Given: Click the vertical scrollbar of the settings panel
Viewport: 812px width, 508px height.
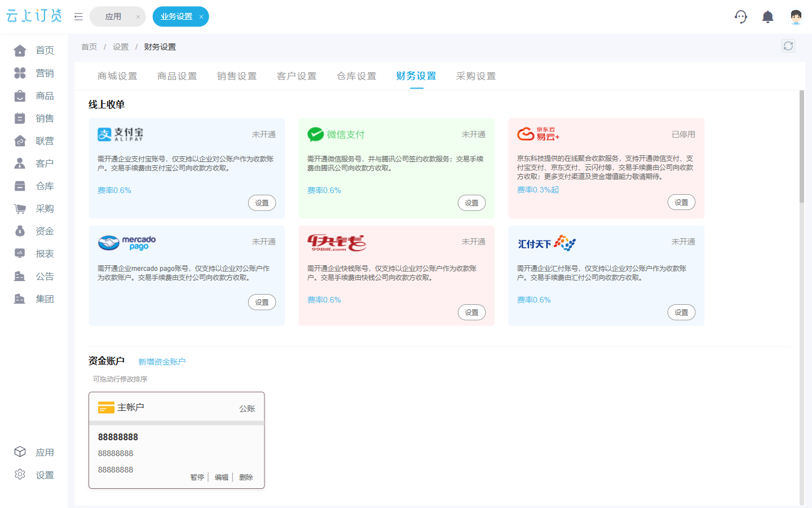Looking at the screenshot, I should click(802, 147).
